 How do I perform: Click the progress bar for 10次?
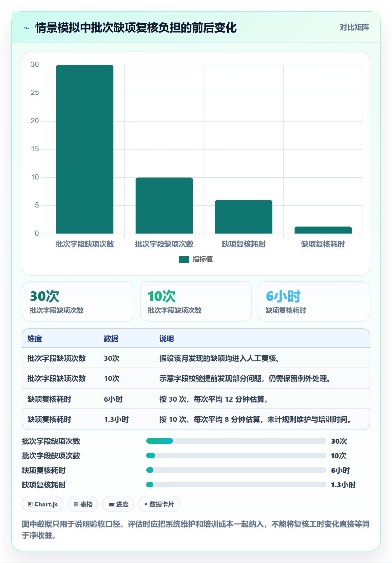click(236, 455)
